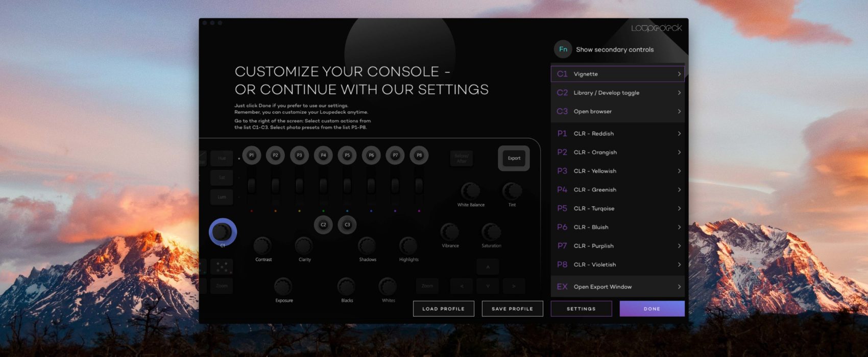Select the Vibrance knob
Screen dimensions: 868x357
(x=450, y=232)
